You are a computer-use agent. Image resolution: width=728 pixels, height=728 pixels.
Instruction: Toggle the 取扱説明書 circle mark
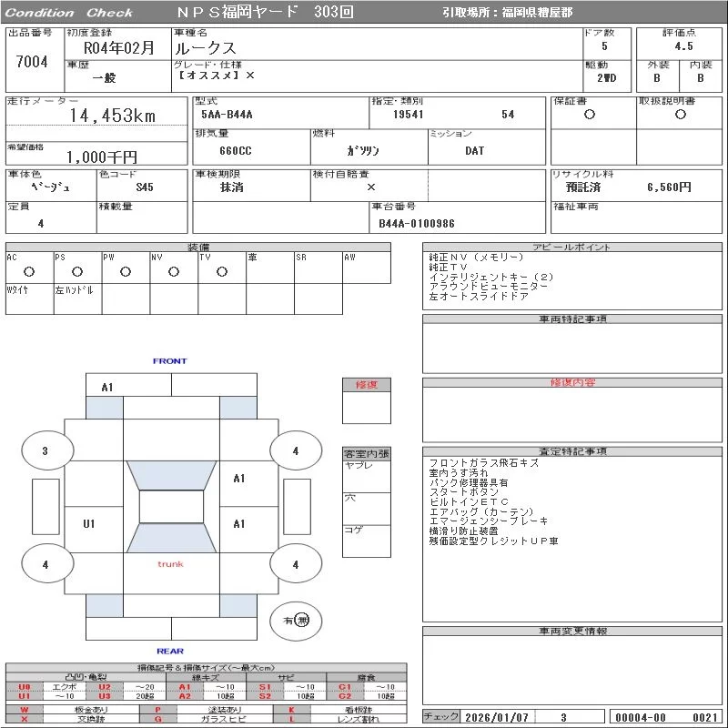680,115
